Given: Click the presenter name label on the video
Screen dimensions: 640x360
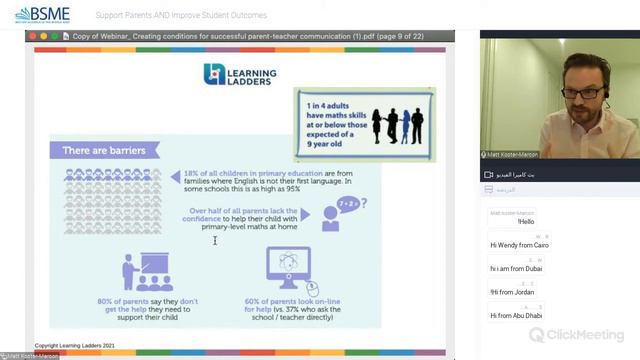Looking at the screenshot, I should pyautogui.click(x=512, y=155).
